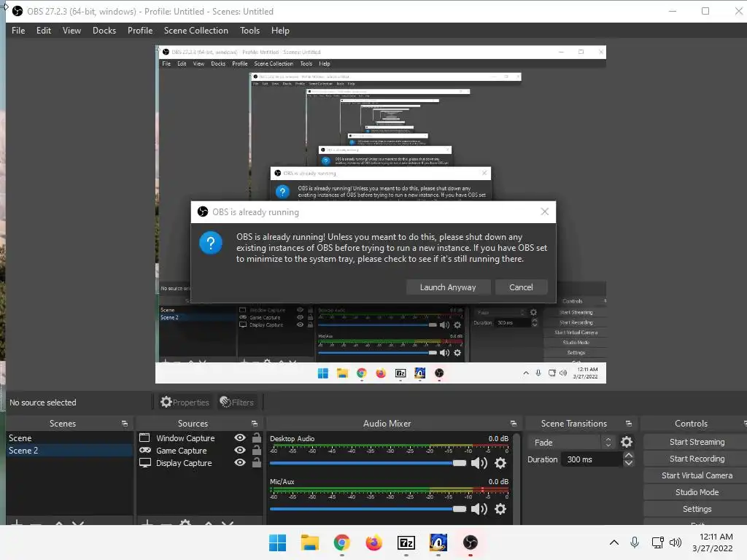Pop out the Scenes dock
747x560 pixels.
click(x=125, y=424)
